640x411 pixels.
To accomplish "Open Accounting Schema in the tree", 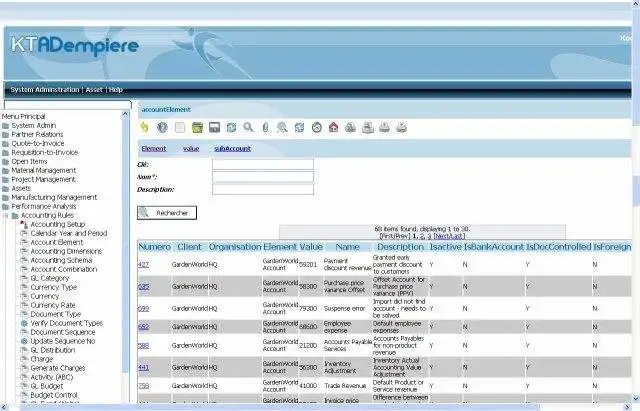I will coord(61,260).
